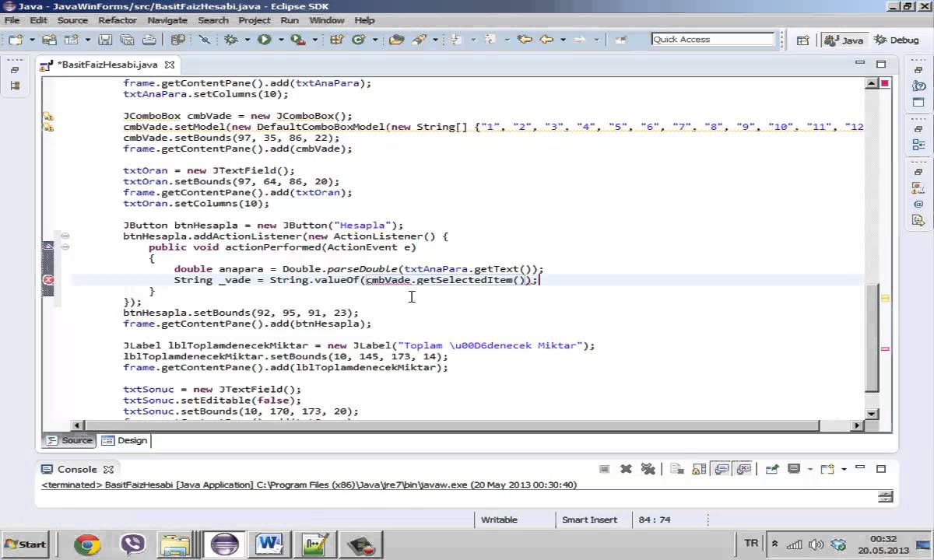Open Microsoft Word from the taskbar
This screenshot has width=934, height=560.
point(268,544)
